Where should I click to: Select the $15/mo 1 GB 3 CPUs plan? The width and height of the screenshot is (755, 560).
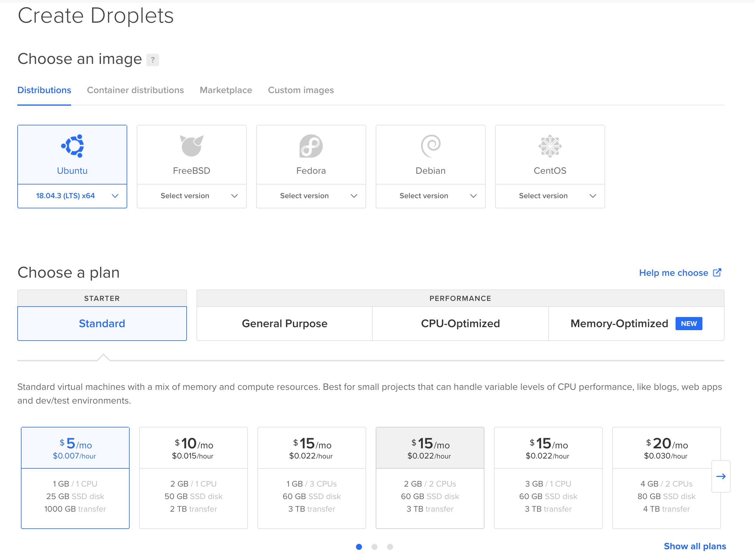[312, 478]
